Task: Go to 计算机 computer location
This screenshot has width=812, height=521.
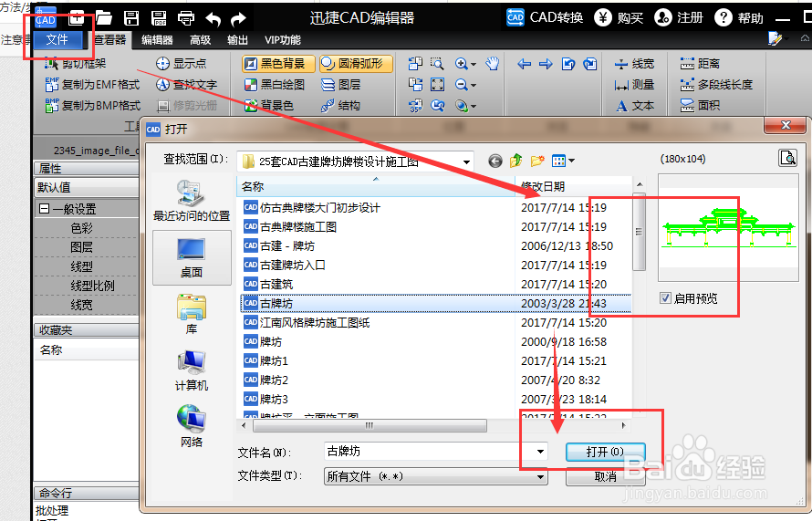Action: pos(192,370)
